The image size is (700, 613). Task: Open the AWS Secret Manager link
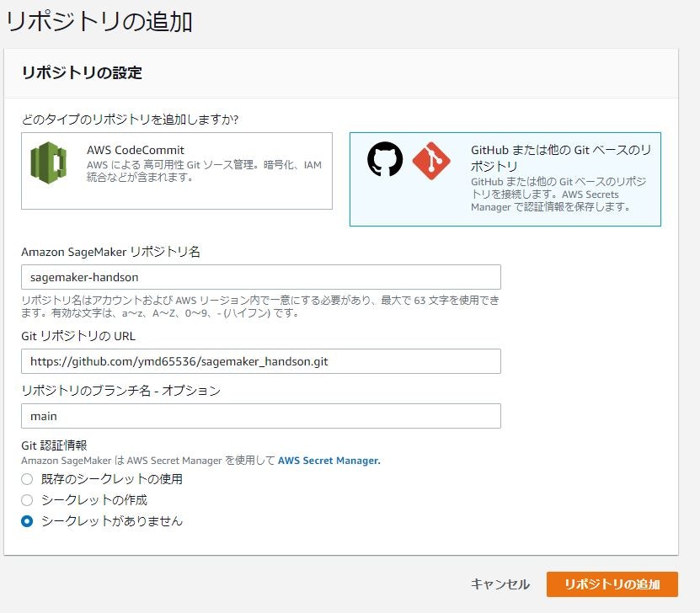pos(329,461)
